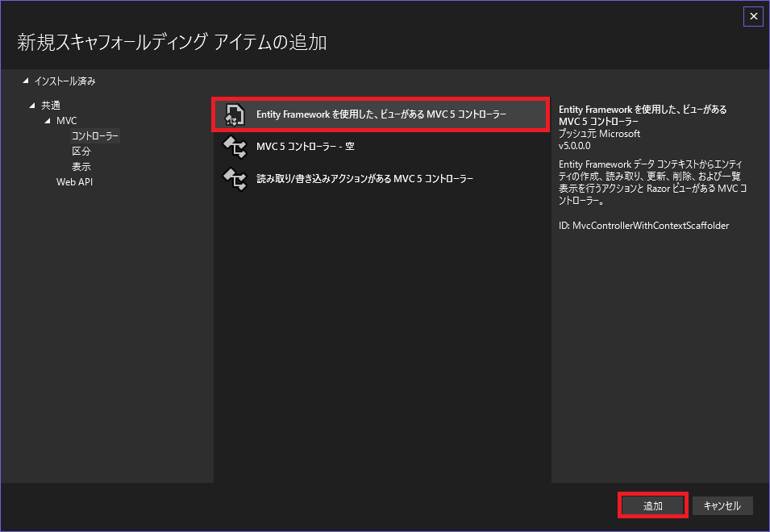The height and width of the screenshot is (532, 770).
Task: Click the dialog close X icon
Action: (754, 16)
